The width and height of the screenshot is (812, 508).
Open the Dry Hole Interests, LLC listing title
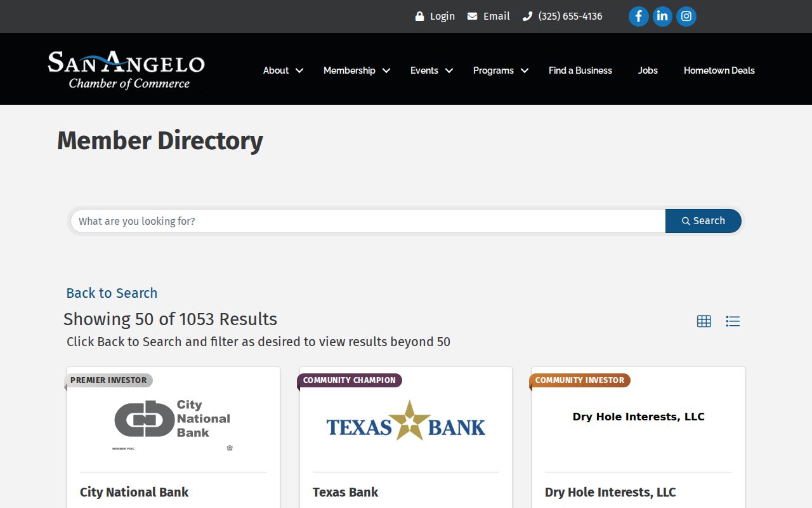[x=610, y=492]
